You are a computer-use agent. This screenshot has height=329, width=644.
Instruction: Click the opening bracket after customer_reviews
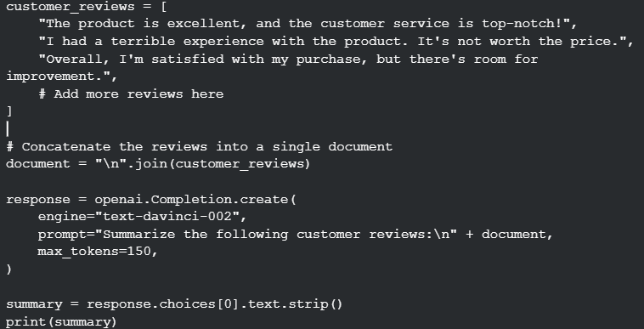[164, 7]
